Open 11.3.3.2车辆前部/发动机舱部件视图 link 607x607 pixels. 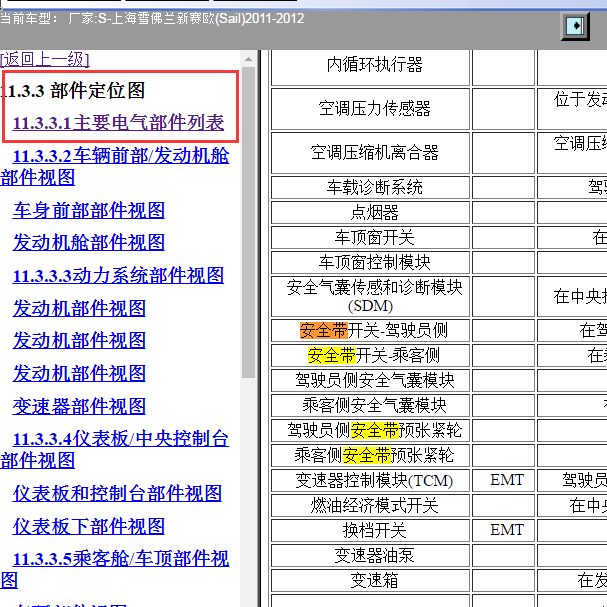115,166
